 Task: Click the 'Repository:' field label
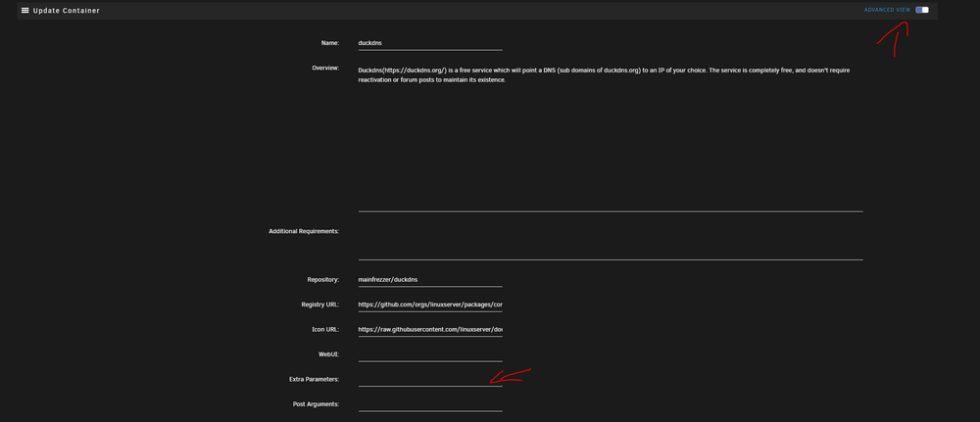[322, 280]
